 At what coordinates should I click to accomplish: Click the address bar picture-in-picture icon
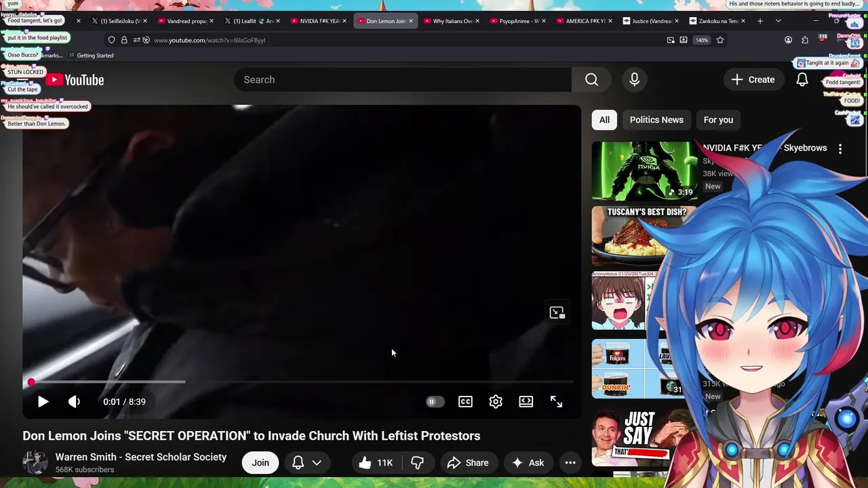click(x=671, y=40)
